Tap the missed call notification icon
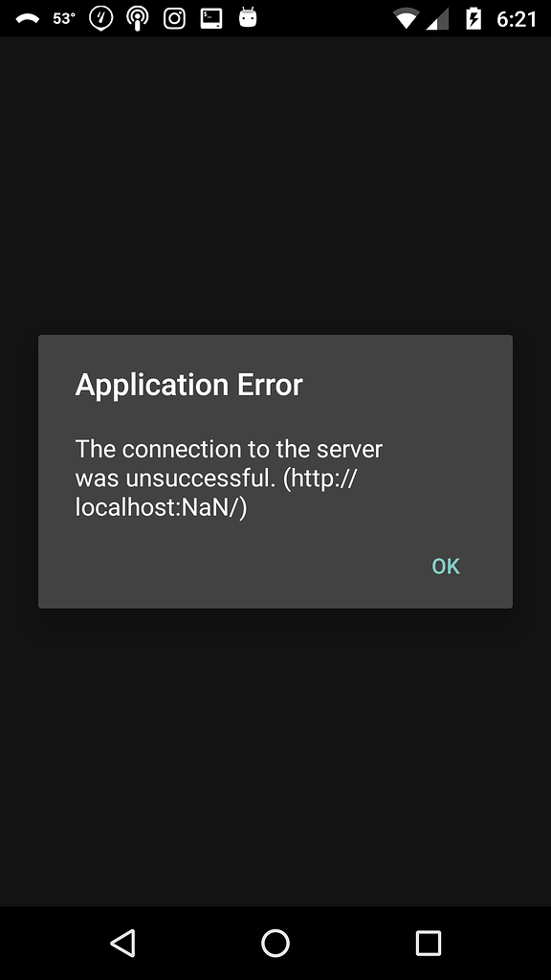Image resolution: width=551 pixels, height=980 pixels. click(x=27, y=19)
